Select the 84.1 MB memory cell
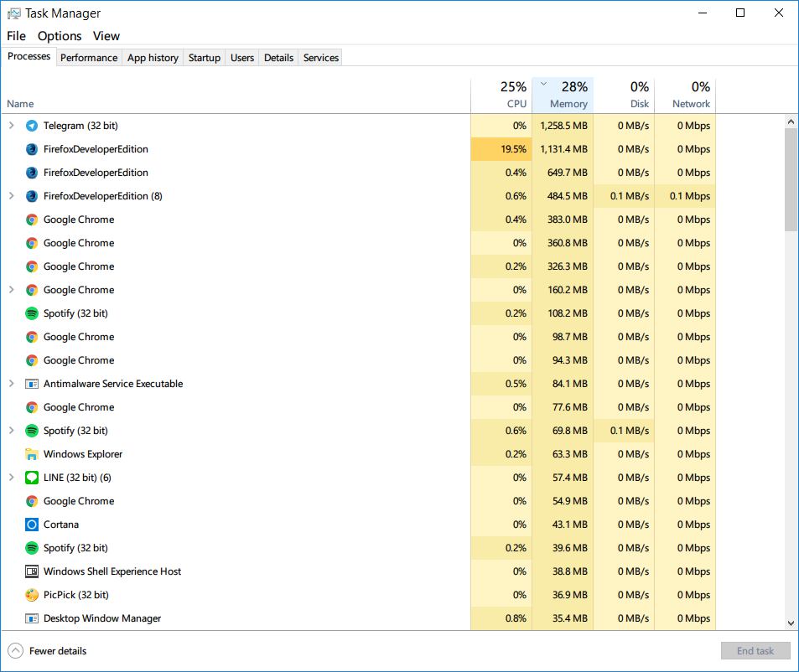This screenshot has width=799, height=672. click(563, 384)
